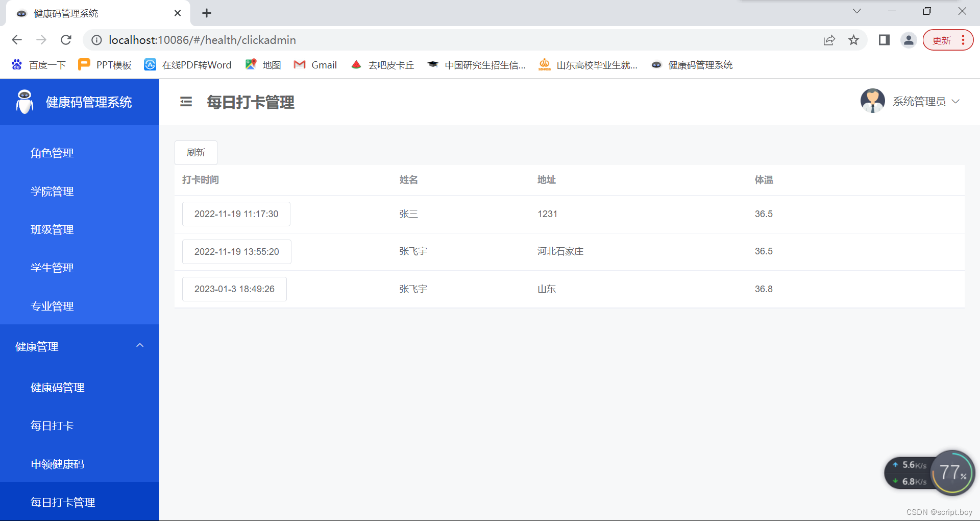Screen dimensions: 980x521
Task: Open the 山东高校毕业生就业 bookmark
Action: 588,65
